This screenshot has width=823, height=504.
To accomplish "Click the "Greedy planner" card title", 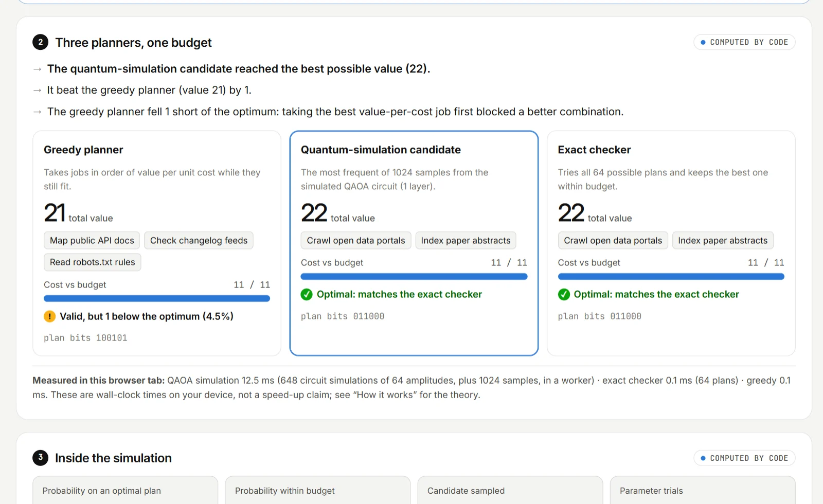I will tap(83, 150).
